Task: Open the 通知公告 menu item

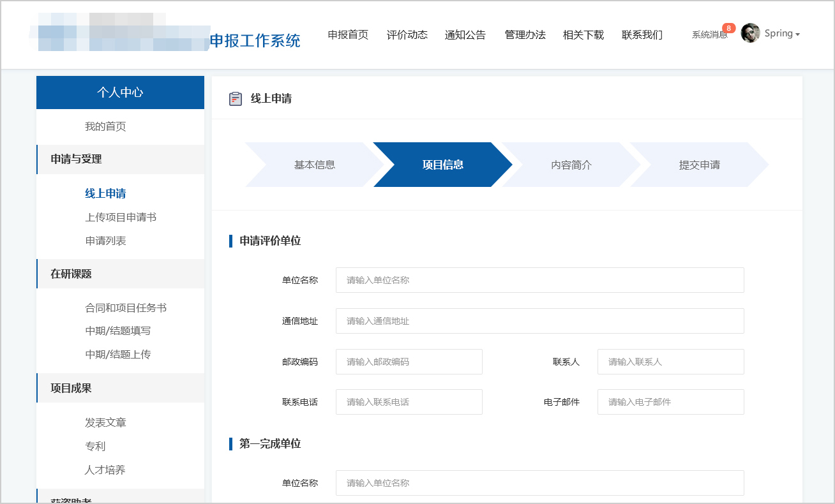Action: click(465, 35)
